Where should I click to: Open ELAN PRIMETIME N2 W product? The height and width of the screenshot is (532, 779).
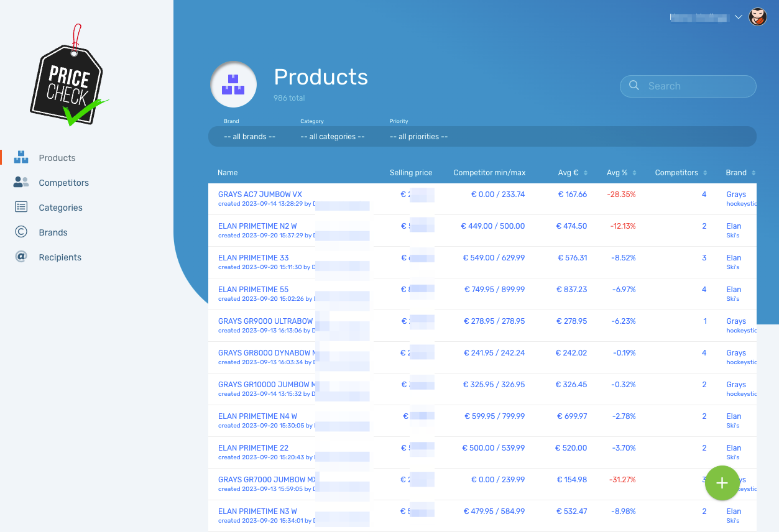click(257, 226)
